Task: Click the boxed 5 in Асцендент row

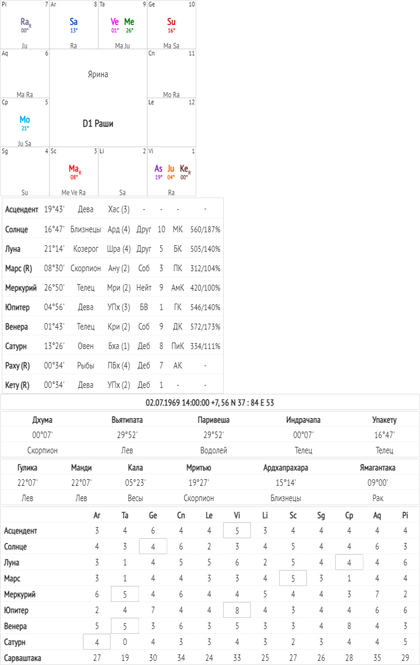Action: [x=237, y=530]
